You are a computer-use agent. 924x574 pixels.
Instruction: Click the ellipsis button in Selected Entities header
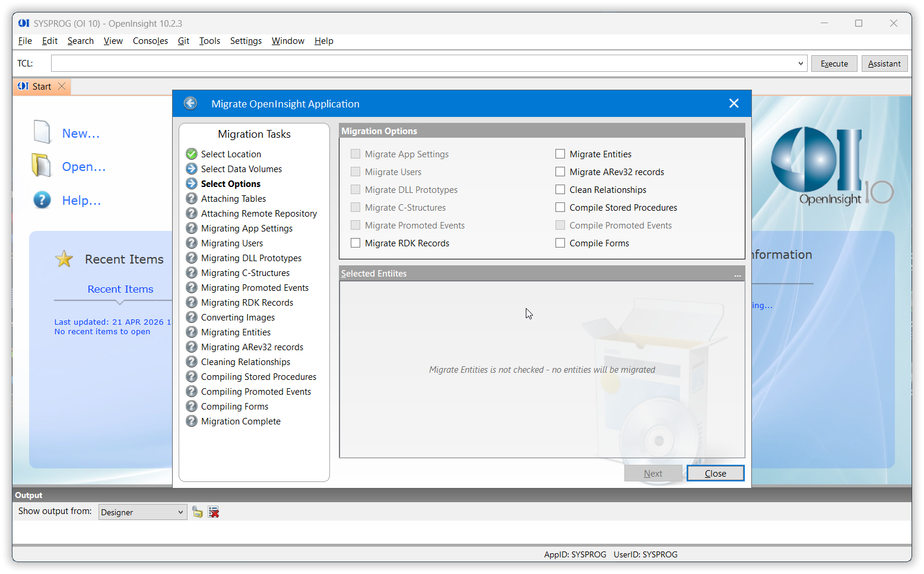click(x=737, y=274)
